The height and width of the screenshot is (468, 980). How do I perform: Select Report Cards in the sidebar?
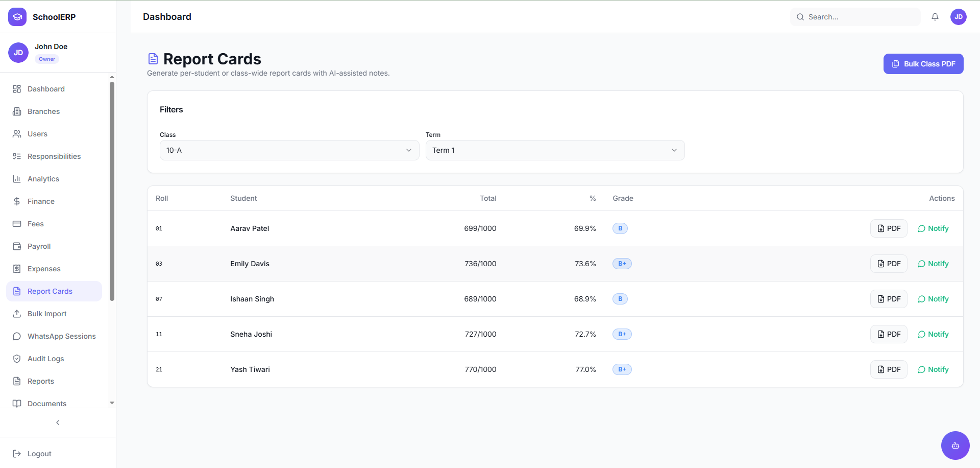(54, 291)
